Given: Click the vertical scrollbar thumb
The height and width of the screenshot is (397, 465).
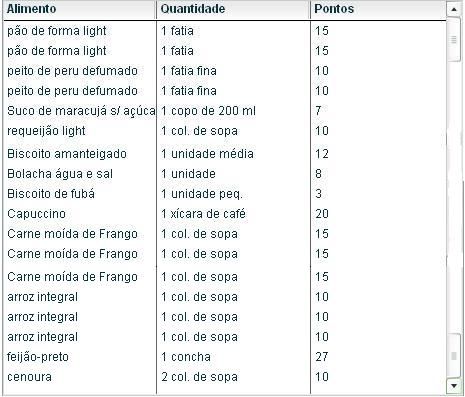Looking at the screenshot, I should (x=454, y=39).
